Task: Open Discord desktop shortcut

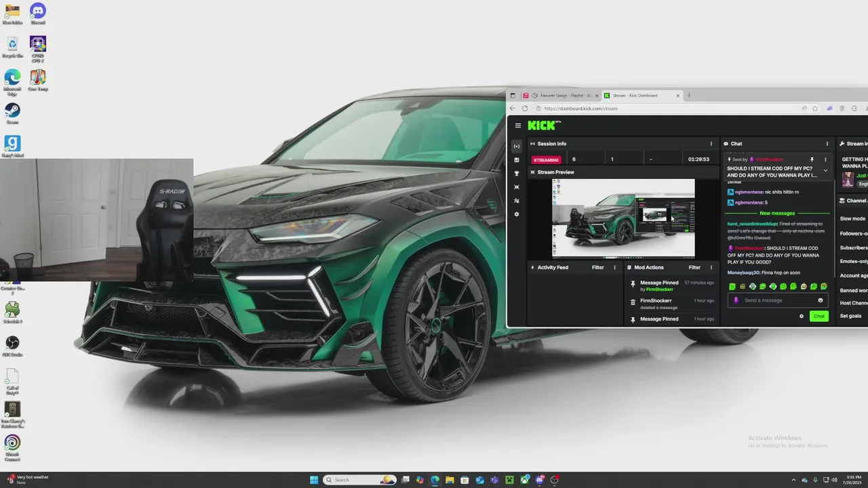Action: (x=38, y=14)
